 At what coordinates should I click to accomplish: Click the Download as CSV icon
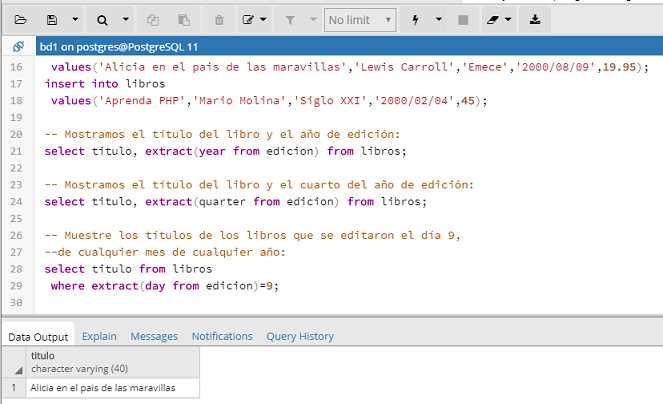(535, 19)
